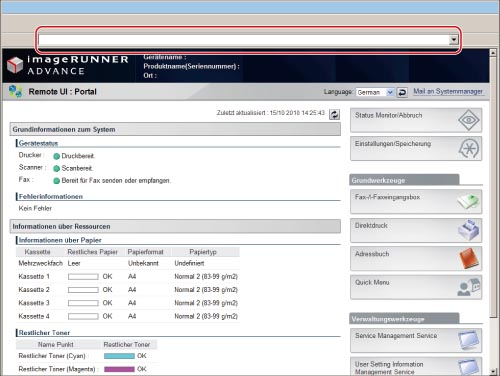500x376 pixels.
Task: Click the language apply button next to German
Action: point(402,92)
